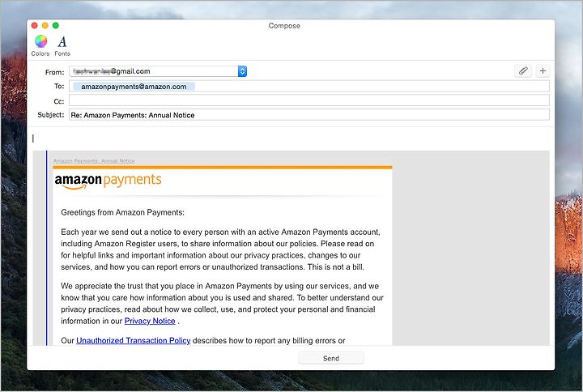Click the quoted Amazon Payments: Annual Notice header link
Image resolution: width=583 pixels, height=392 pixels.
pos(94,161)
